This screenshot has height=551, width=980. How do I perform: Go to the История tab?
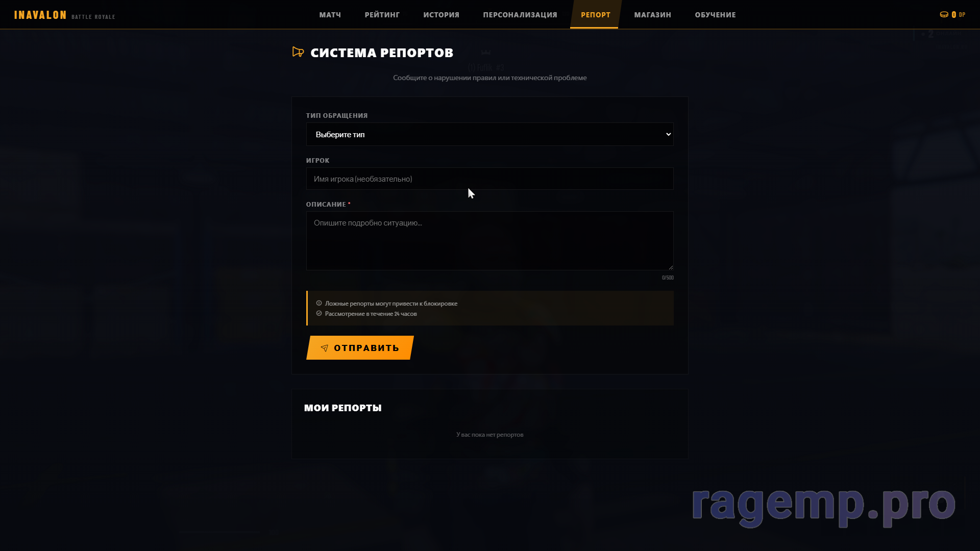pos(441,15)
